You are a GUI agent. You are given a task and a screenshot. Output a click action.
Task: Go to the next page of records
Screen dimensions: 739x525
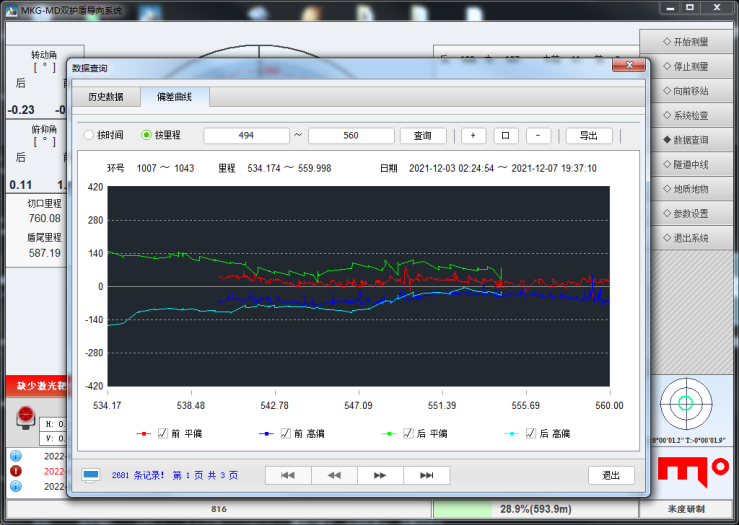(380, 475)
